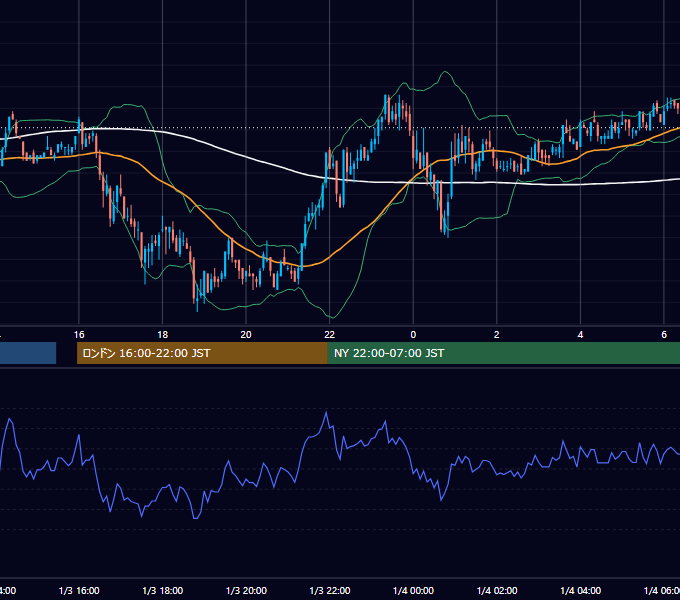Click the 18 hour axis label
Viewport: 680px width, 600px height.
163,334
